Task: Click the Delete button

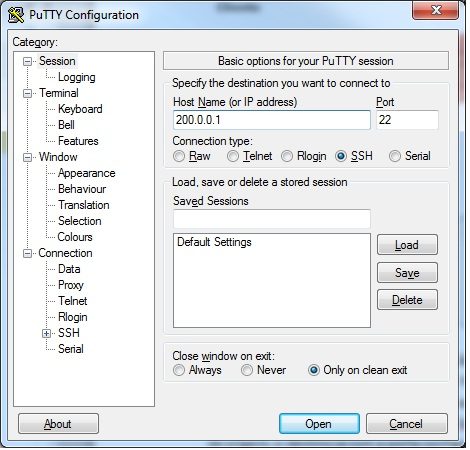Action: pos(407,300)
